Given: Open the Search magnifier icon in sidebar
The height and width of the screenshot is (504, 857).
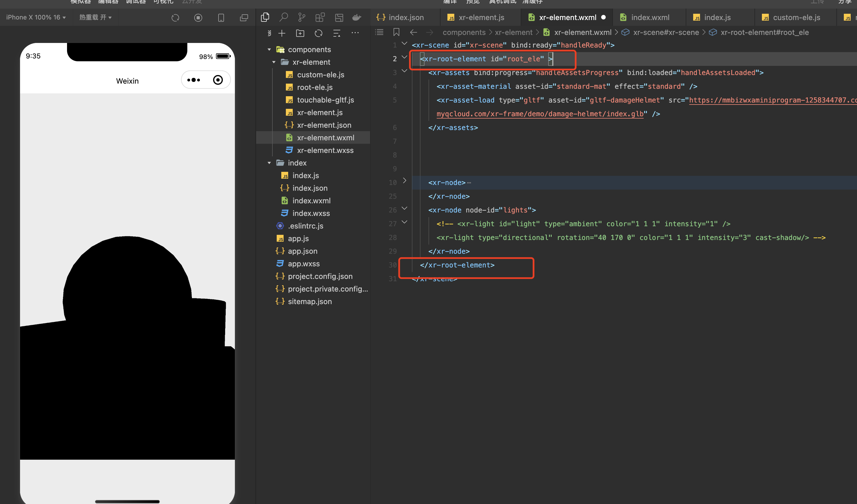Looking at the screenshot, I should coord(283,17).
